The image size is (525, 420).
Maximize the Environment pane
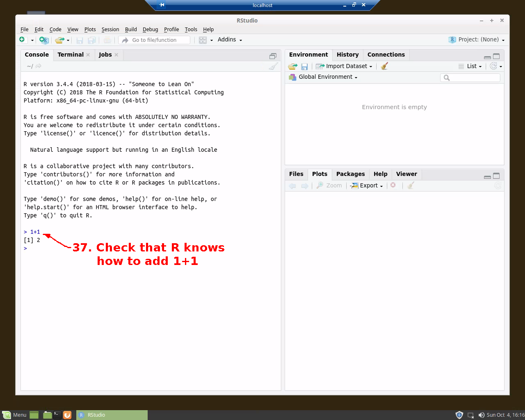pyautogui.click(x=496, y=56)
